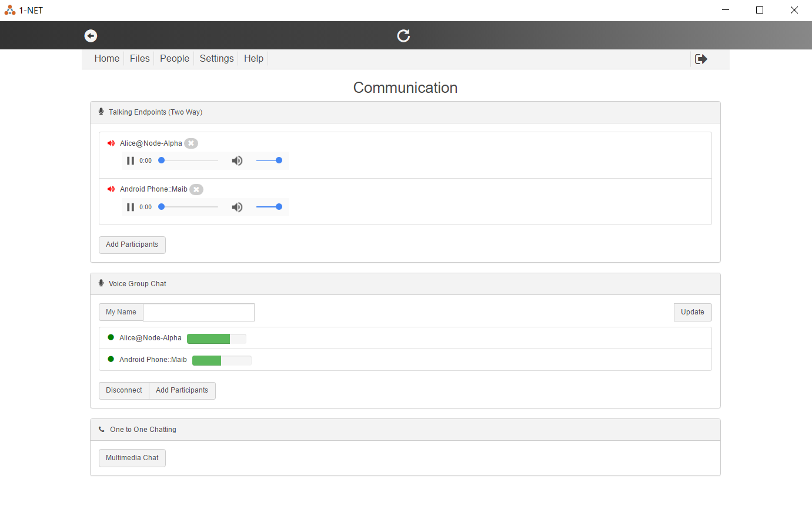Image resolution: width=812 pixels, height=526 pixels.
Task: Click Android Phone::Maib seek bar
Action: 189,207
